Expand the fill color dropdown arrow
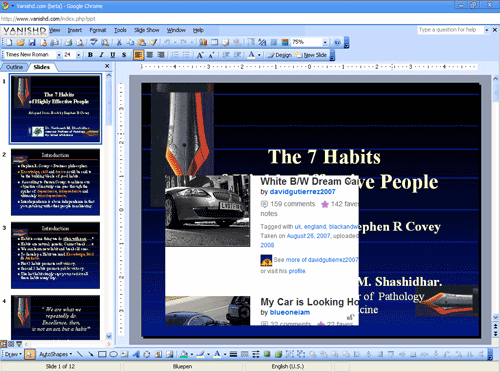Viewport: 500px width, 372px height. [x=192, y=354]
